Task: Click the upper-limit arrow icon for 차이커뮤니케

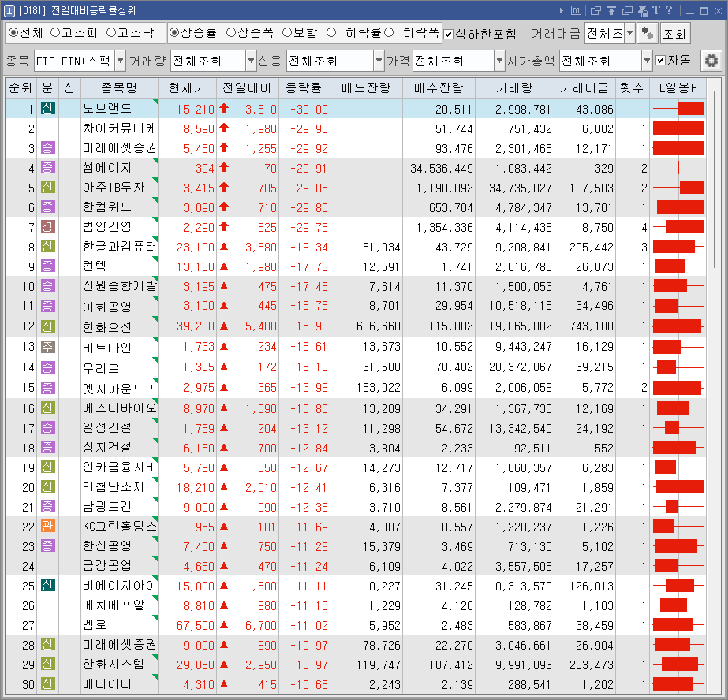Action: [x=224, y=128]
